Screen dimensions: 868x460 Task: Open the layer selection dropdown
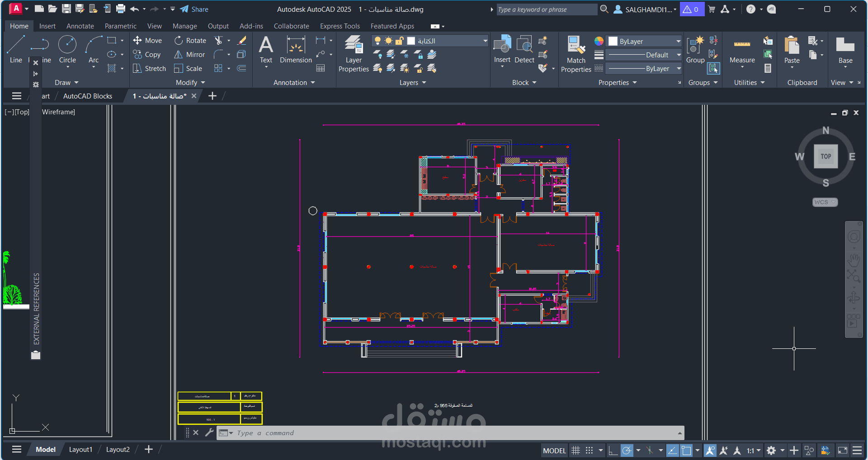(430, 41)
